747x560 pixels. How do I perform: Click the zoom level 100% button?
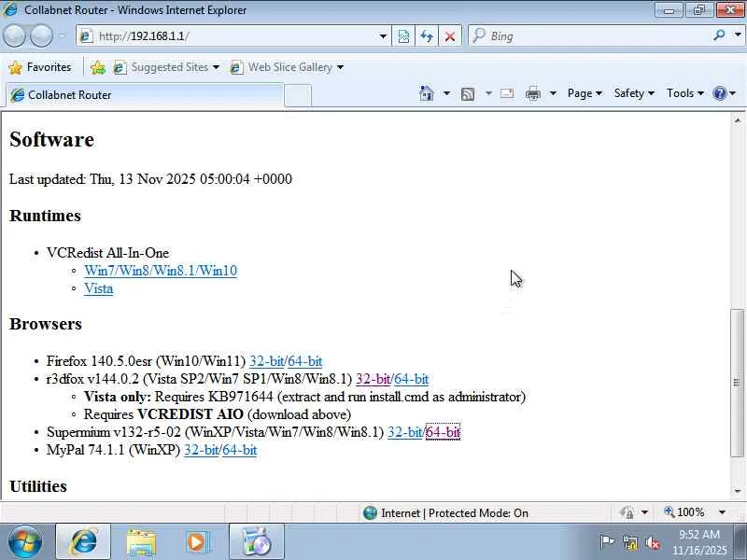tap(684, 512)
